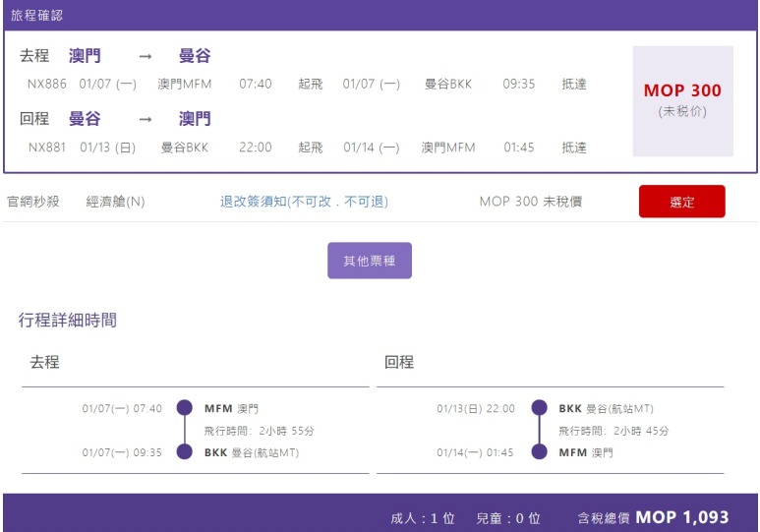Image resolution: width=760 pixels, height=532 pixels.
Task: Click the return BKK 曼谷 departure dot
Action: tap(539, 408)
